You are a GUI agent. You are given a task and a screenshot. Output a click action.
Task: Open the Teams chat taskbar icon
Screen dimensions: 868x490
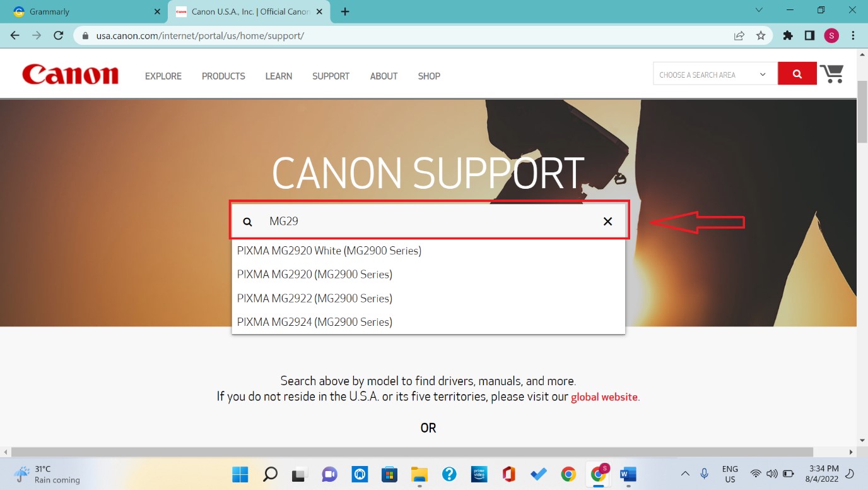329,474
